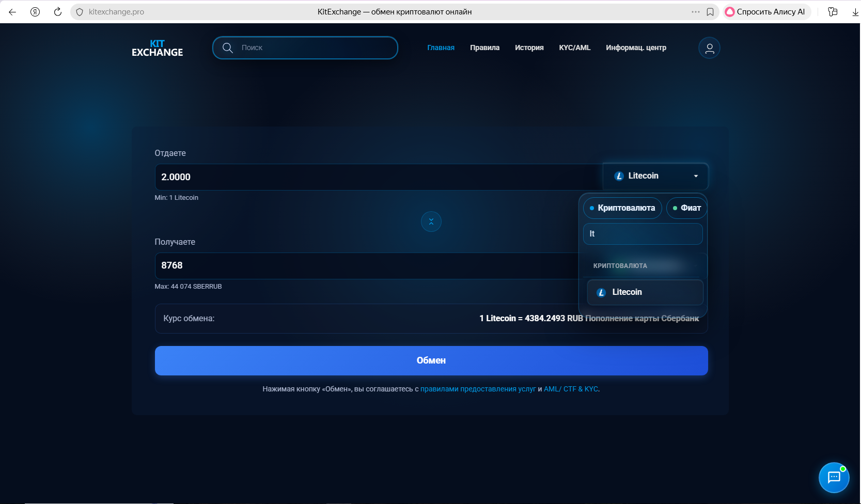Expand the Litecoin currency dropdown
The height and width of the screenshot is (504, 861).
(x=655, y=176)
